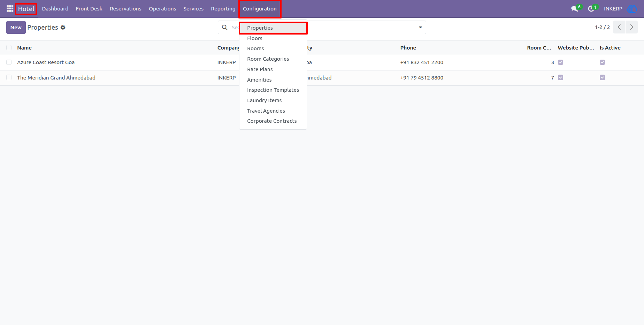This screenshot has width=644, height=325.
Task: Open the Azure Coast Resort Goa record
Action: tap(46, 62)
